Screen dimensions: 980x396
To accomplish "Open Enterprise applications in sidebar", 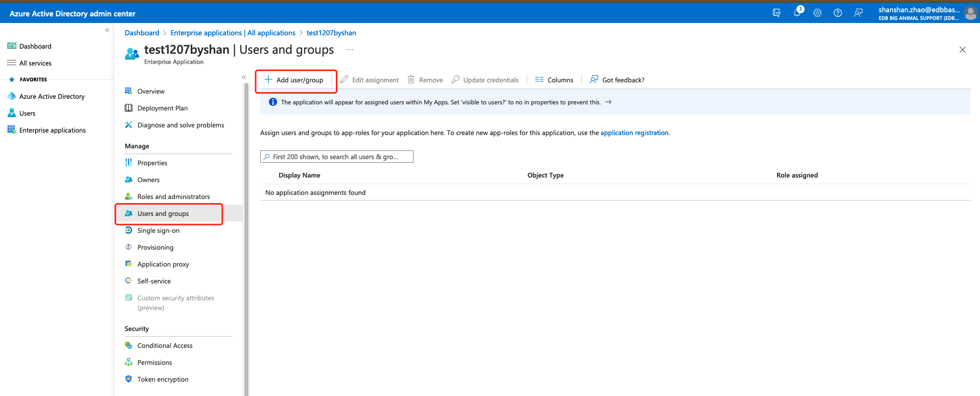I will pyautogui.click(x=52, y=130).
